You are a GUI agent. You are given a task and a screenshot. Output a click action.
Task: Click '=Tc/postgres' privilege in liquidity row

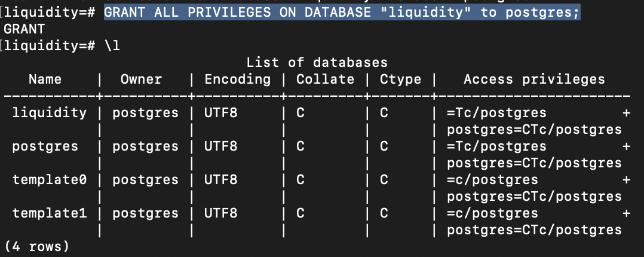[496, 112]
